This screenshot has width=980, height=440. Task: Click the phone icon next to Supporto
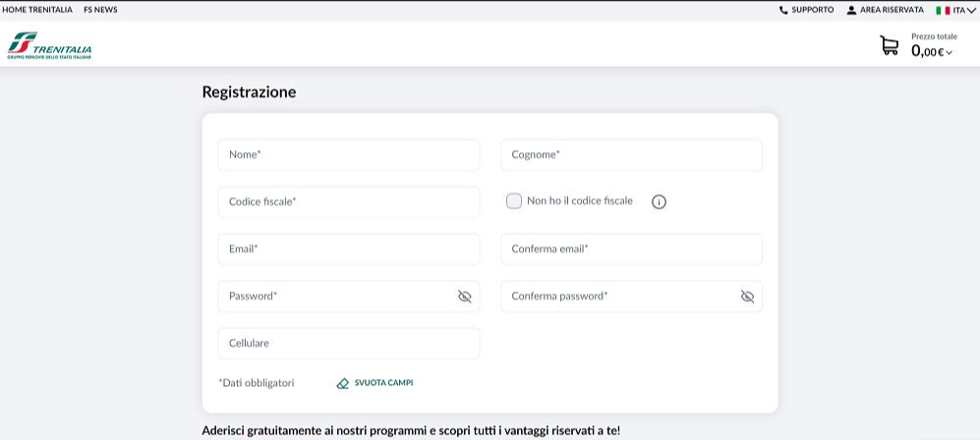(x=783, y=10)
